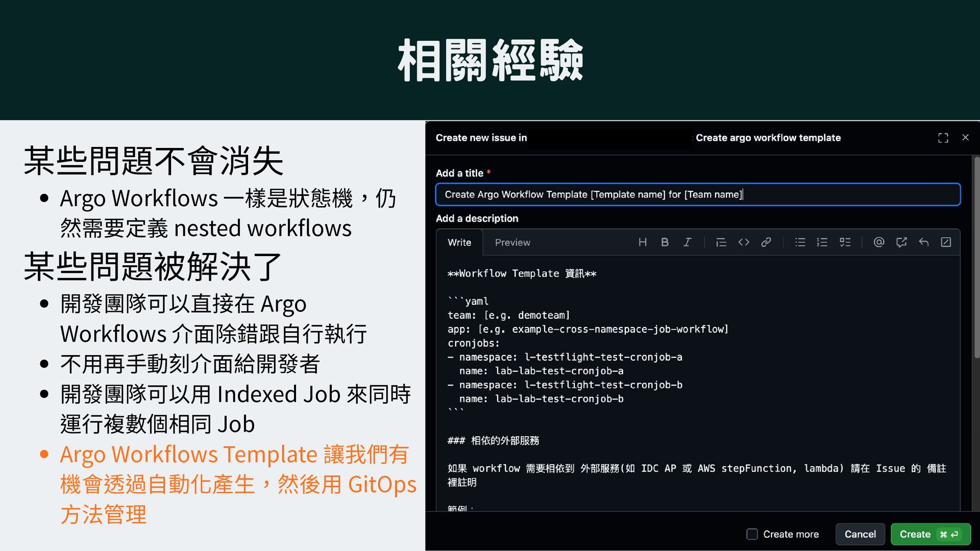The width and height of the screenshot is (980, 551).
Task: Click the issue title input field
Action: (x=698, y=194)
